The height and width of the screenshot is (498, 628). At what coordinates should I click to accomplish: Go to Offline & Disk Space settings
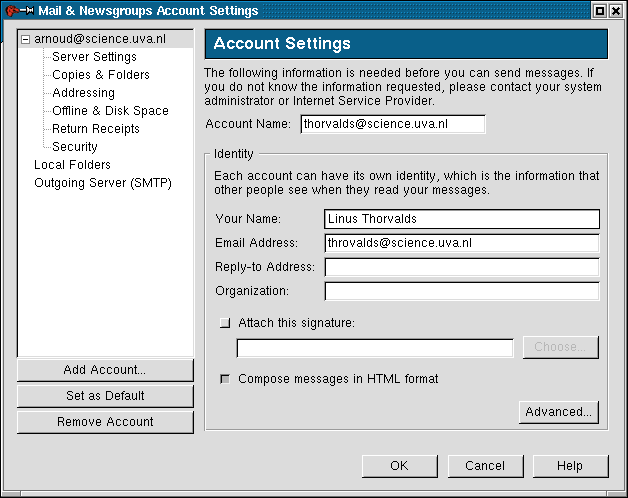pyautogui.click(x=110, y=111)
